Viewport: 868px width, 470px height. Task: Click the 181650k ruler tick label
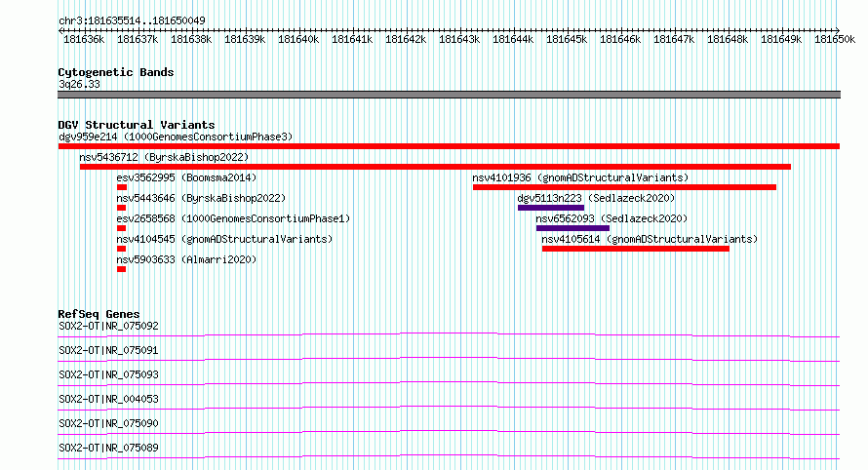(836, 39)
